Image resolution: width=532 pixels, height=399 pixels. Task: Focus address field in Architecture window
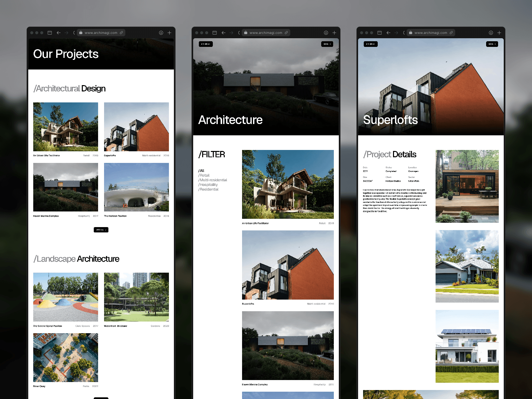coord(266,33)
